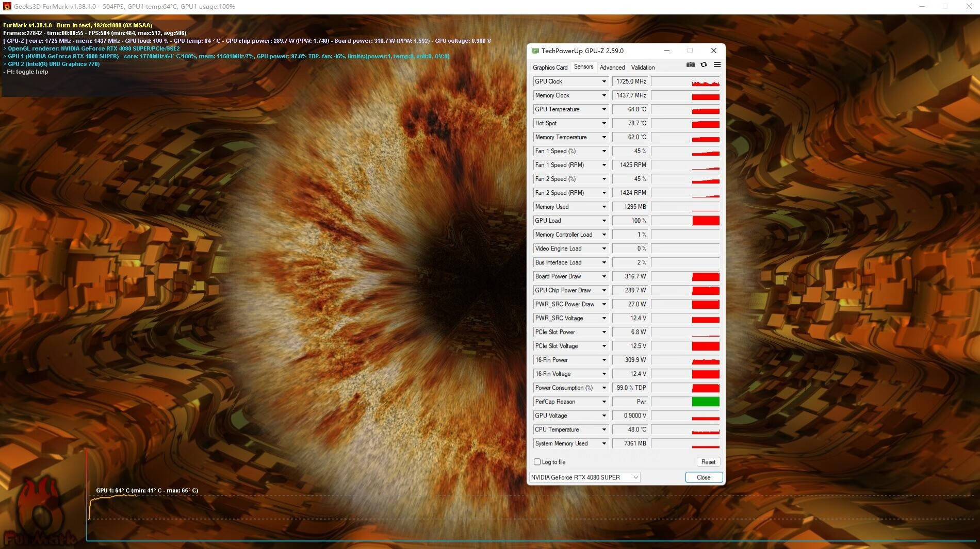Enable the Log to file checkbox
The height and width of the screenshot is (549, 980).
tap(537, 462)
